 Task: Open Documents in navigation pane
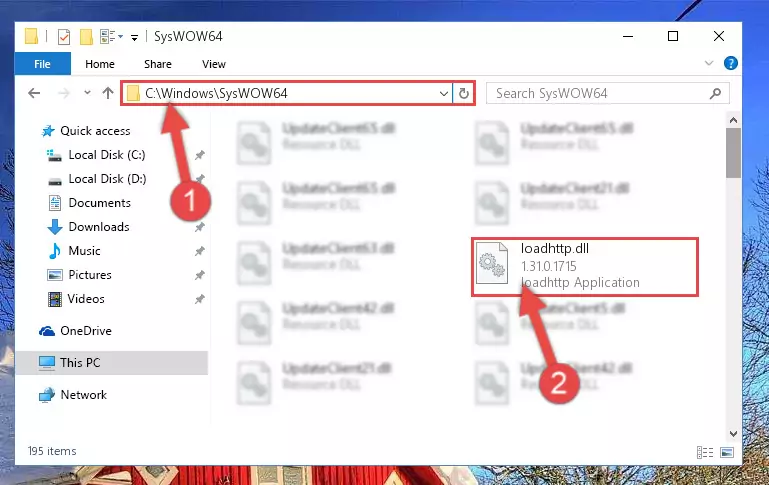[100, 203]
